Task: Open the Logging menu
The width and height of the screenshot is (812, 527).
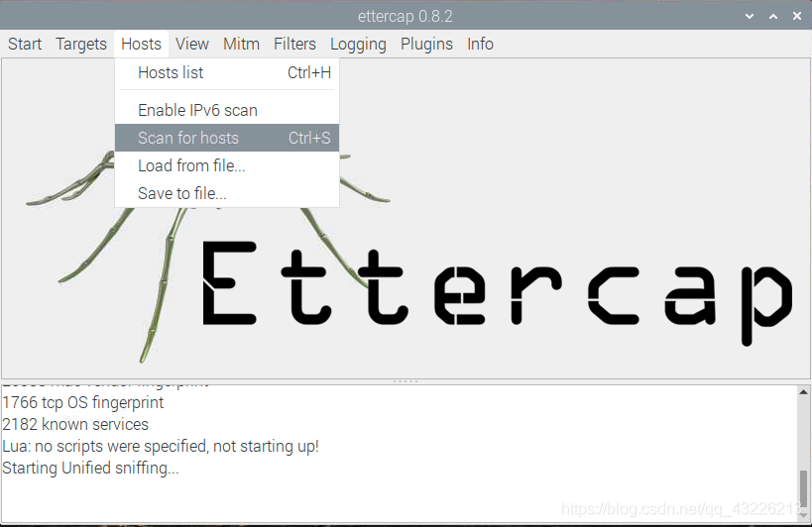Action: point(358,44)
